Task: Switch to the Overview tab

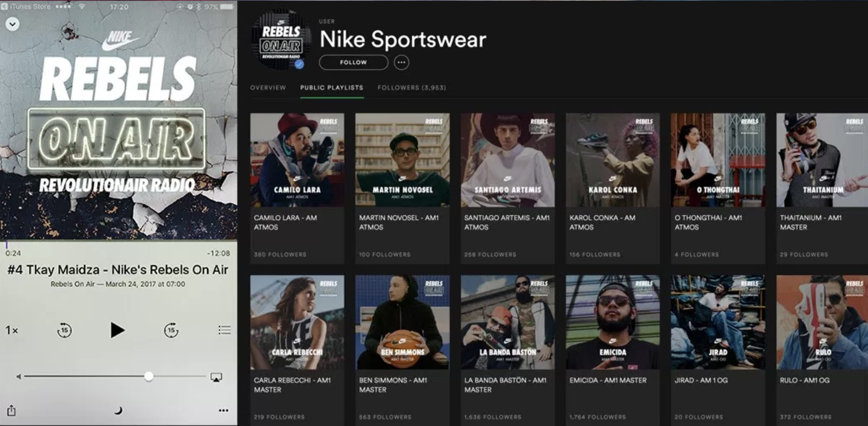Action: [268, 88]
